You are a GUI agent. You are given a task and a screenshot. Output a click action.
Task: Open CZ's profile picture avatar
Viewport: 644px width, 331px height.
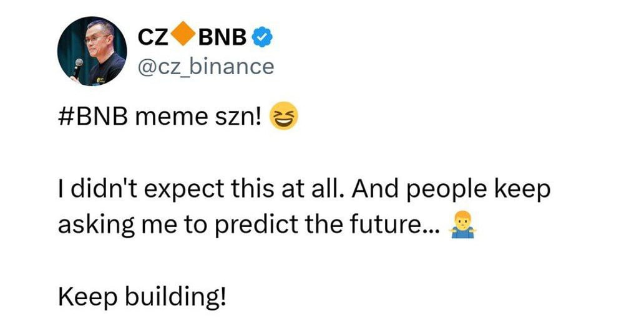coord(92,52)
